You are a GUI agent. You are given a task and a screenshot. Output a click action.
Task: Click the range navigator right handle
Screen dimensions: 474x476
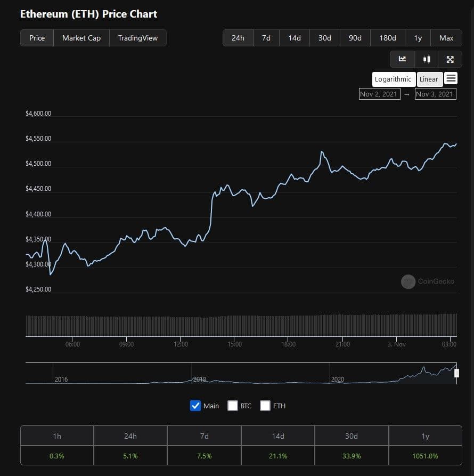(456, 373)
